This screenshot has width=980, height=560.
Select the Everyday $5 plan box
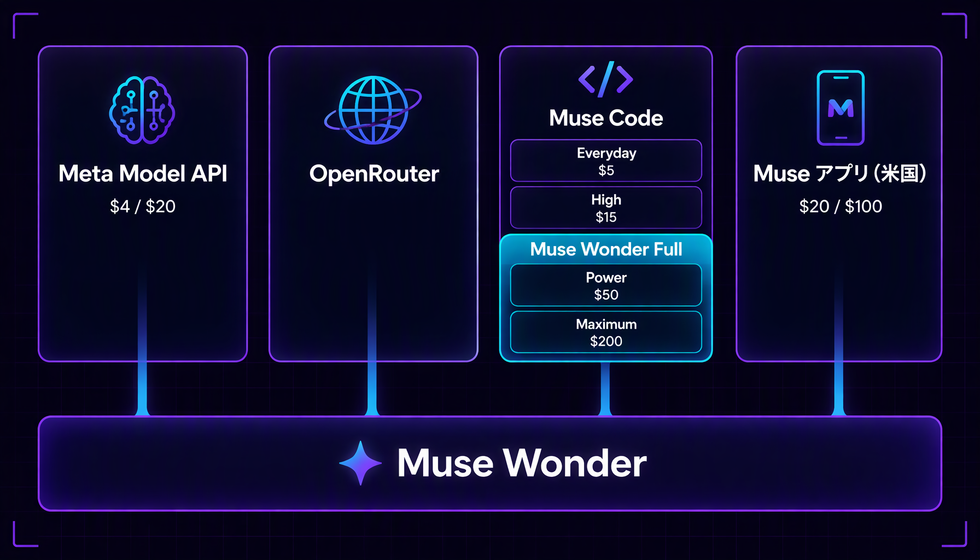606,161
